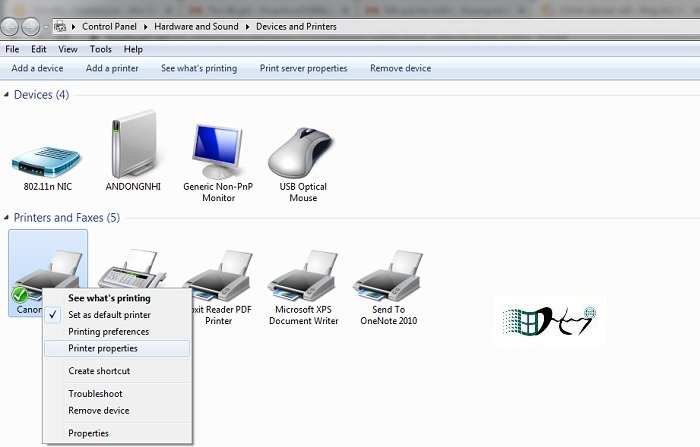The width and height of the screenshot is (700, 447).
Task: Click Add a printer button
Action: [112, 68]
